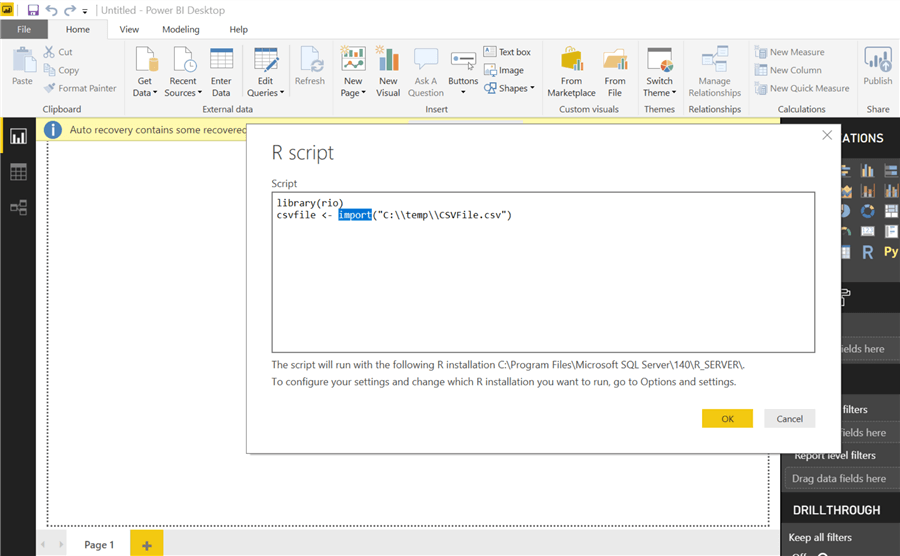Add a New Visual from ribbon
The height and width of the screenshot is (556, 900).
(x=388, y=61)
